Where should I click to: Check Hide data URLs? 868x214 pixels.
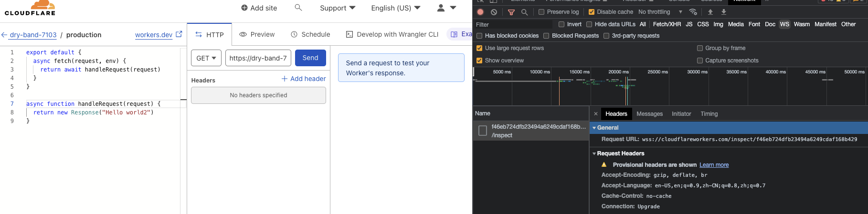pos(589,24)
